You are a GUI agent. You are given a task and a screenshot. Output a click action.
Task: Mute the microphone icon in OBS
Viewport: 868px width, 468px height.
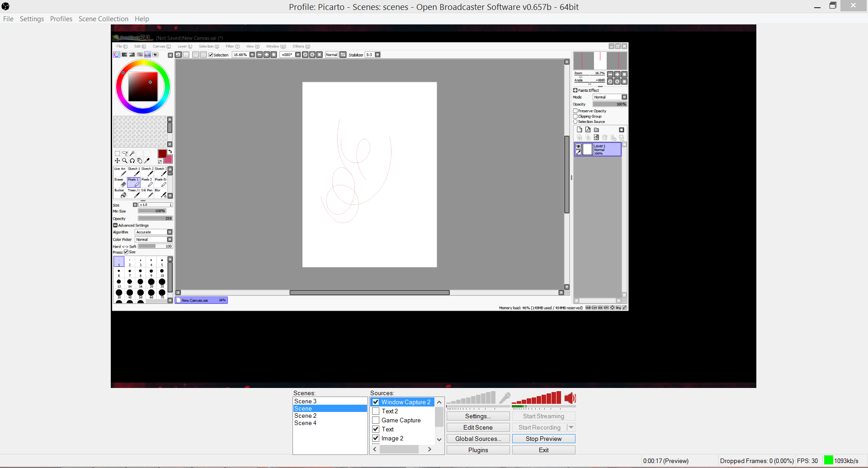[x=505, y=398]
